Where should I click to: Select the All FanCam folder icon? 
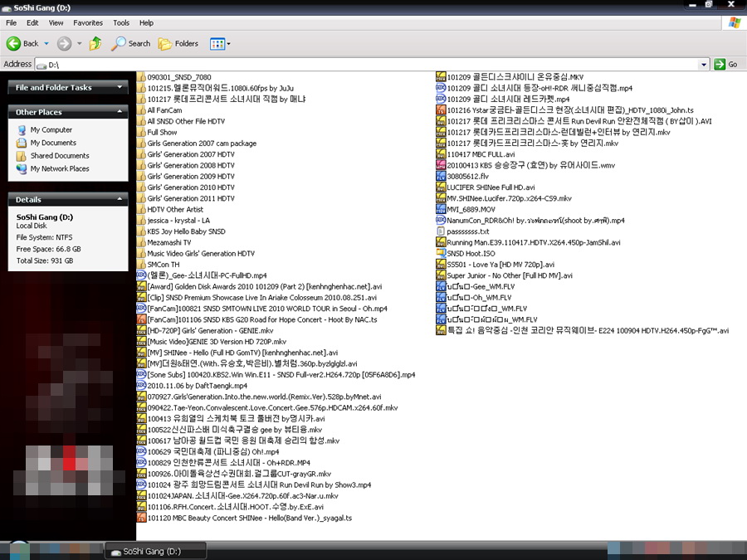(141, 110)
